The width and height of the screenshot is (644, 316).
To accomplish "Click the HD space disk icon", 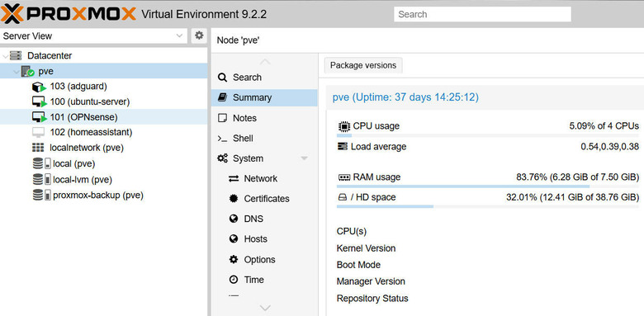I will [x=343, y=198].
